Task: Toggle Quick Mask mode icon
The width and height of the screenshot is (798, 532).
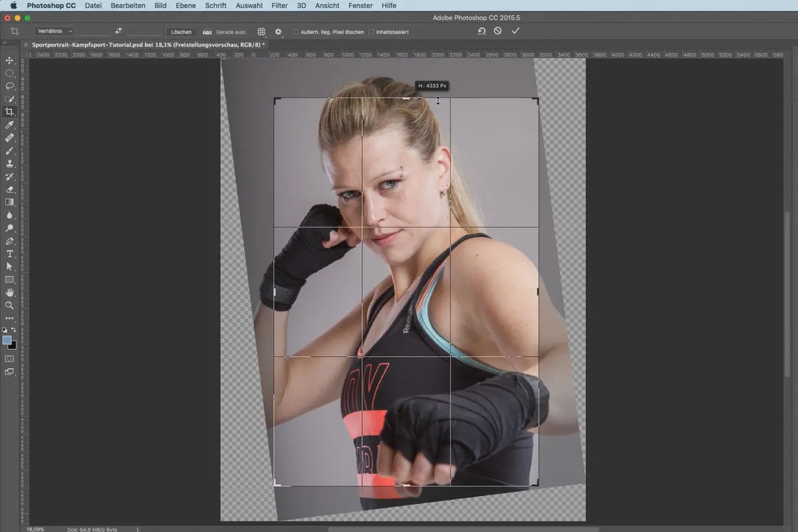Action: (x=9, y=359)
